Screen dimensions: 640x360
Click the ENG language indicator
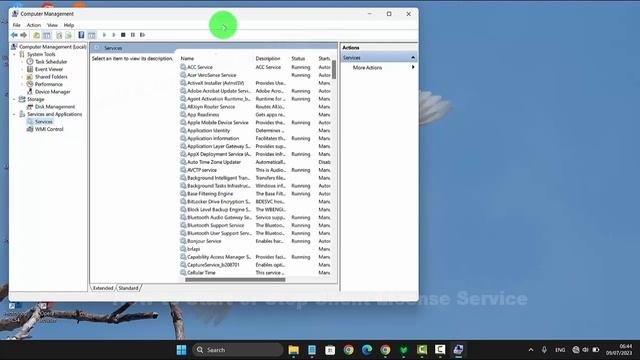[x=560, y=350]
